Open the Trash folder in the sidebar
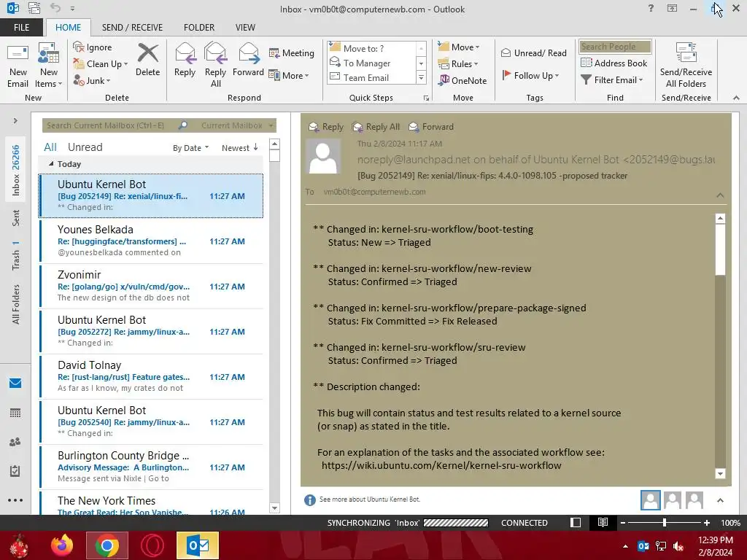 coord(16,255)
